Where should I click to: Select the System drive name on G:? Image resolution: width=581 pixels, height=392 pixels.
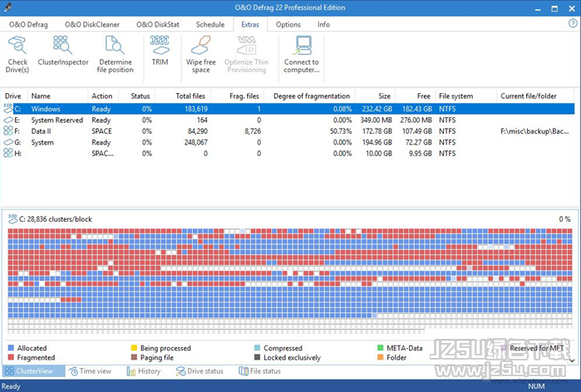[x=42, y=142]
